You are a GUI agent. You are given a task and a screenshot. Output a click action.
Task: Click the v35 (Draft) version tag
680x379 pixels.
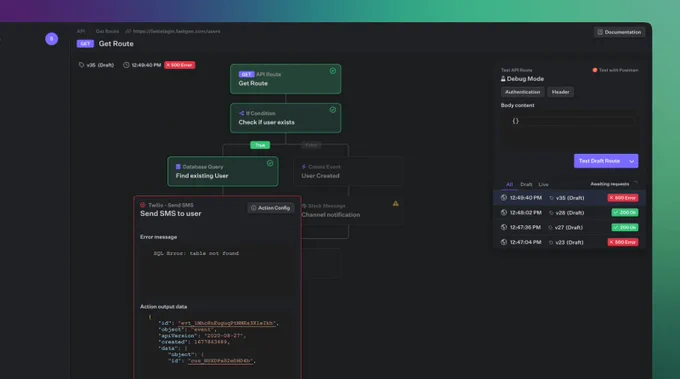click(96, 65)
